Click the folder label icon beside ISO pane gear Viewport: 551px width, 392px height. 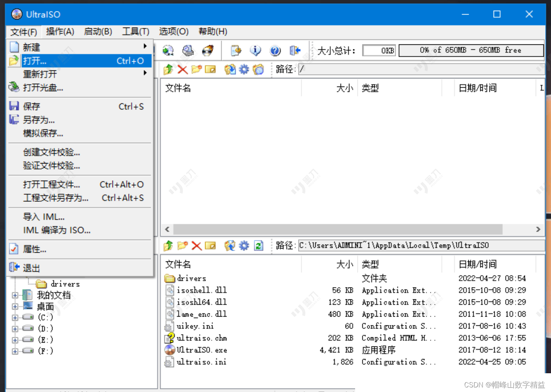[x=258, y=69]
